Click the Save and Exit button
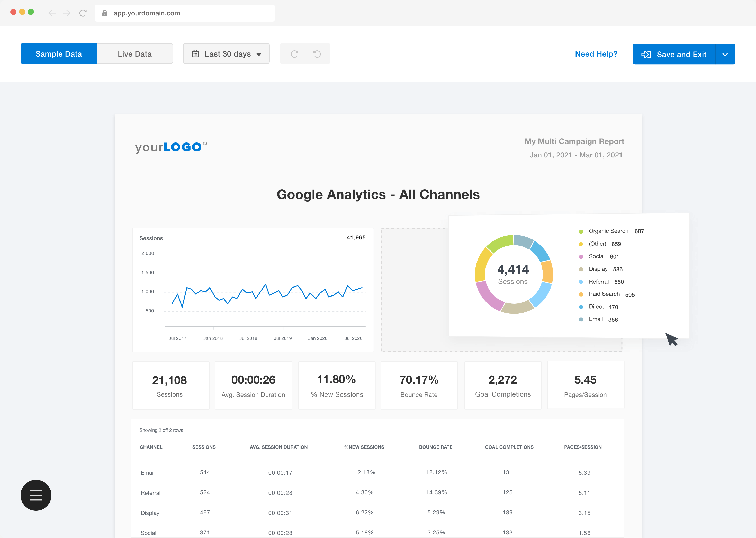This screenshot has height=538, width=756. tap(674, 54)
